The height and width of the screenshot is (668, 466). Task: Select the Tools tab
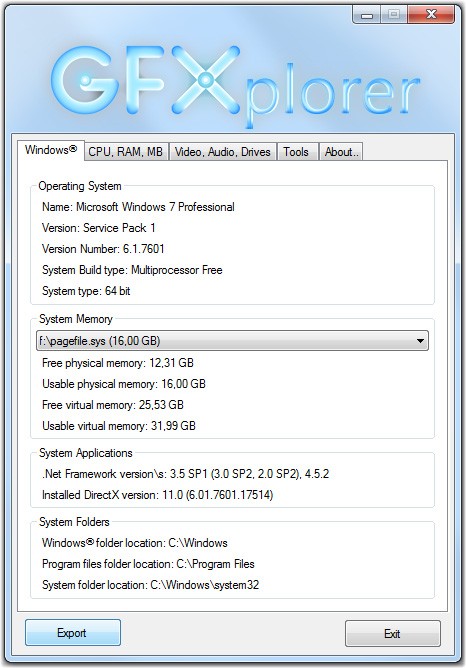tap(296, 152)
